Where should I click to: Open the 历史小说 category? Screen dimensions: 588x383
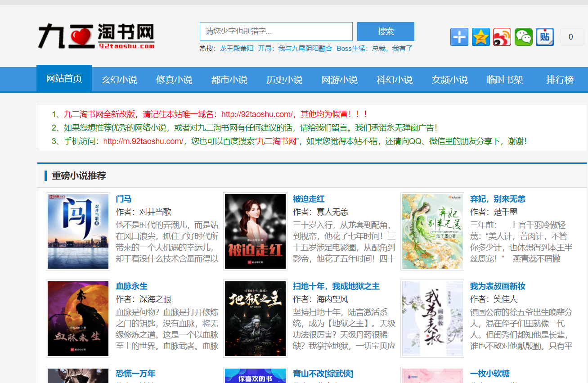(x=284, y=80)
